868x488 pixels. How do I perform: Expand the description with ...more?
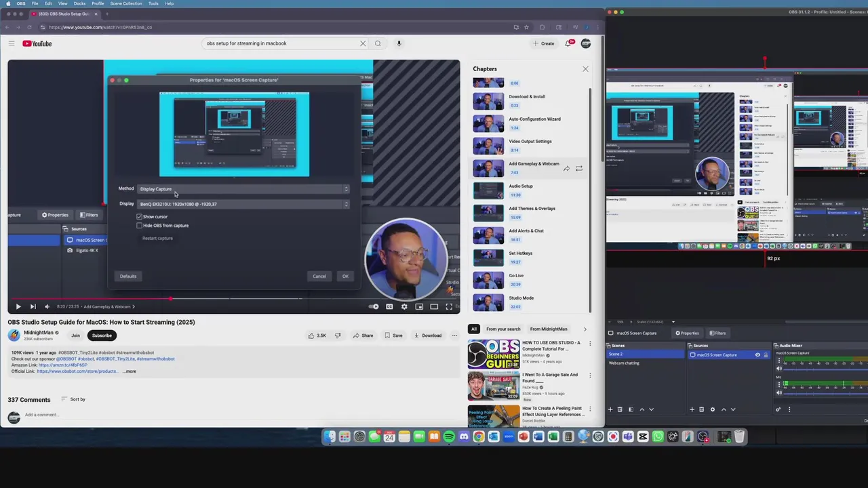(129, 371)
